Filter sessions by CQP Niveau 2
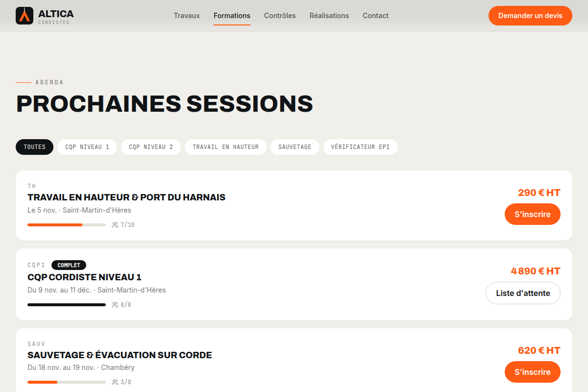 pos(151,147)
